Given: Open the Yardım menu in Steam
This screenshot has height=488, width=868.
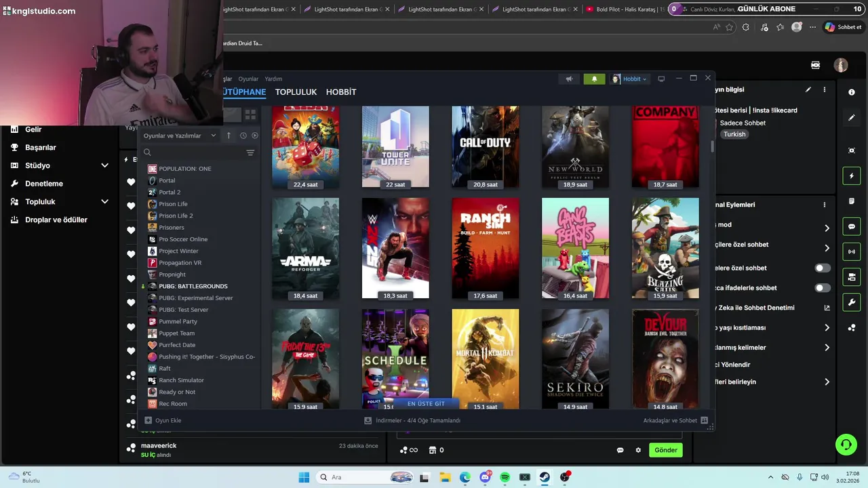Looking at the screenshot, I should (x=273, y=79).
